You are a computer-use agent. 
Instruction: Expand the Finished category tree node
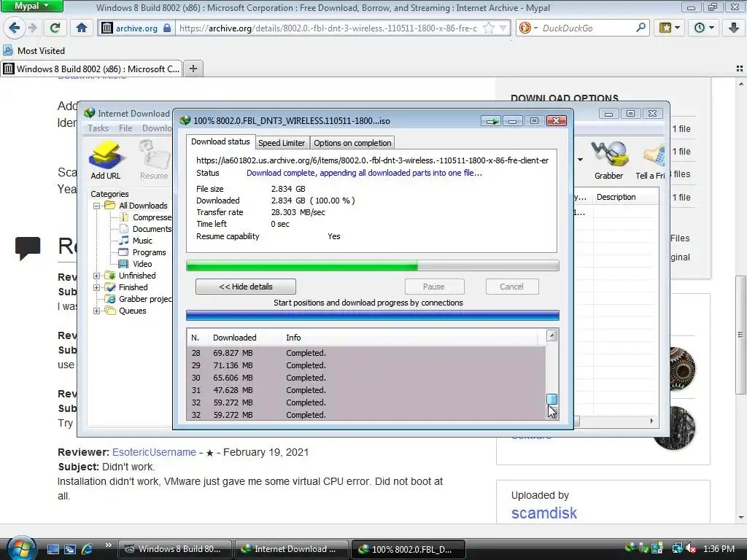point(97,287)
